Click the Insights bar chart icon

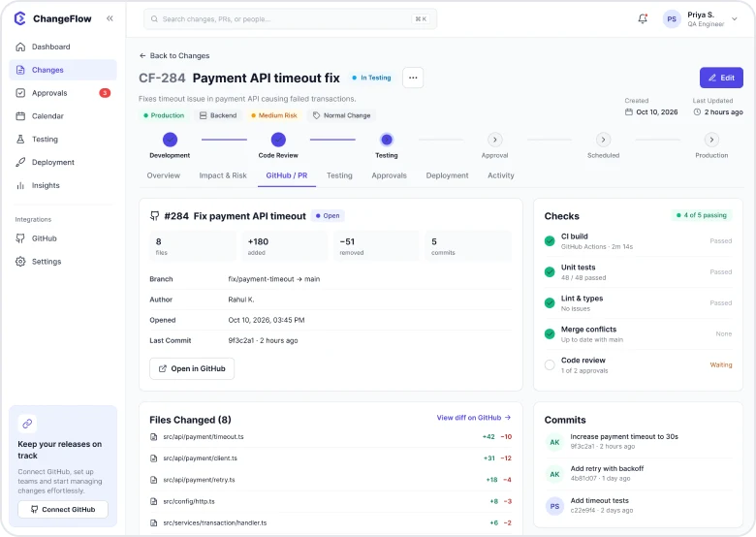pyautogui.click(x=20, y=185)
